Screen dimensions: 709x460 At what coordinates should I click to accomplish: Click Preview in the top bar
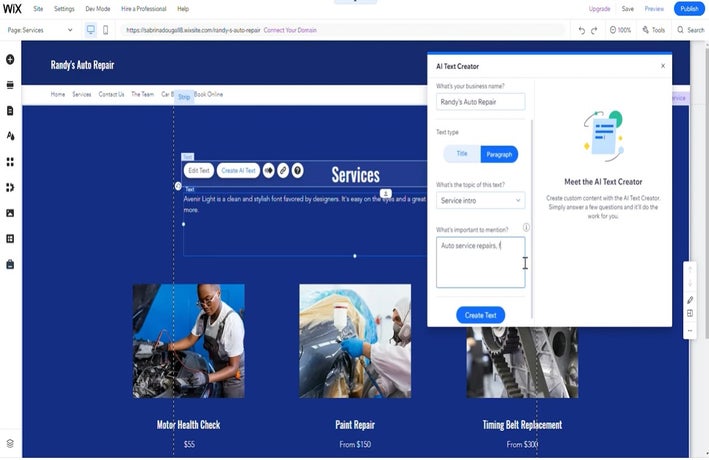pyautogui.click(x=654, y=9)
